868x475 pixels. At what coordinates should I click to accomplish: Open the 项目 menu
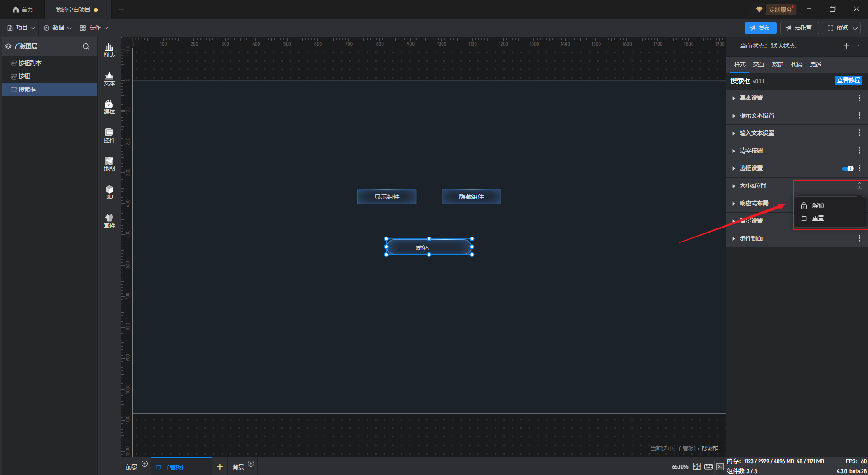pos(21,28)
